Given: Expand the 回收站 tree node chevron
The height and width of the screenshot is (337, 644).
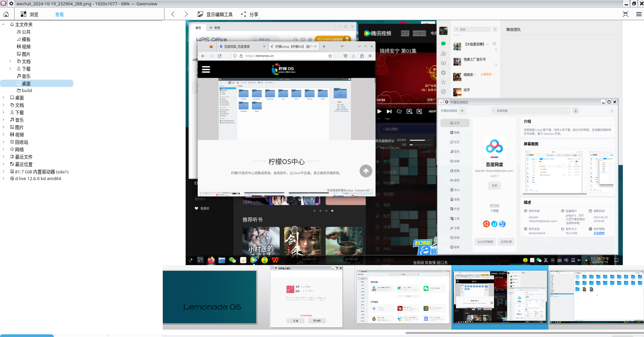Looking at the screenshot, I should click(x=3, y=142).
